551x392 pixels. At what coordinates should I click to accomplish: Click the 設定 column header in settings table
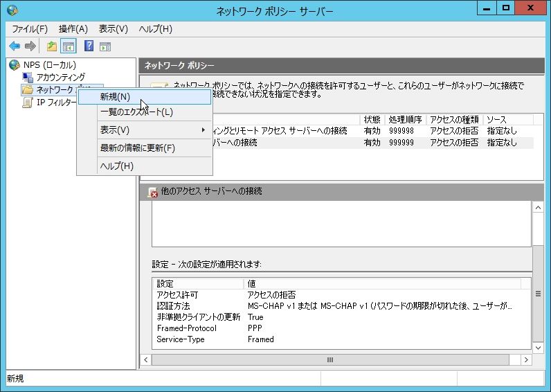(198, 283)
